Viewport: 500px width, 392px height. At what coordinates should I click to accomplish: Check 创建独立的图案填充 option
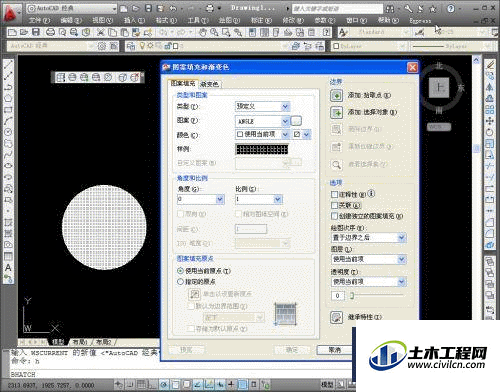click(334, 216)
